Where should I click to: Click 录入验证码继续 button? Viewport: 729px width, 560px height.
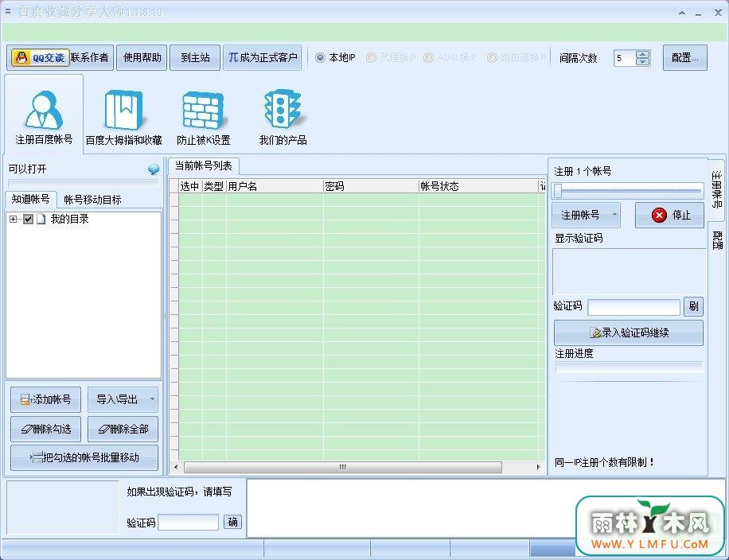point(629,332)
